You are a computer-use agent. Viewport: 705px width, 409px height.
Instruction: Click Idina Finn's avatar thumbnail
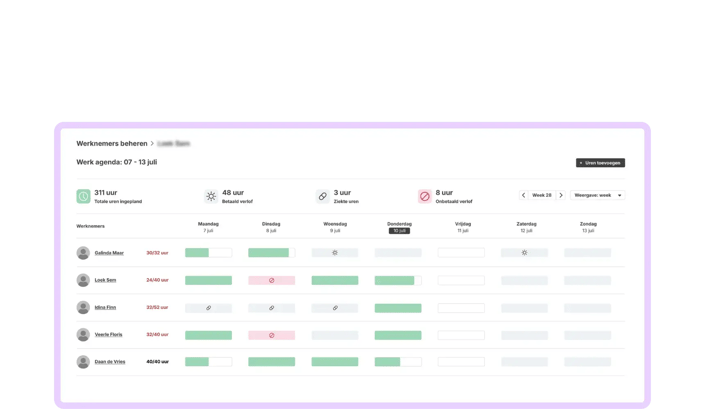point(83,307)
